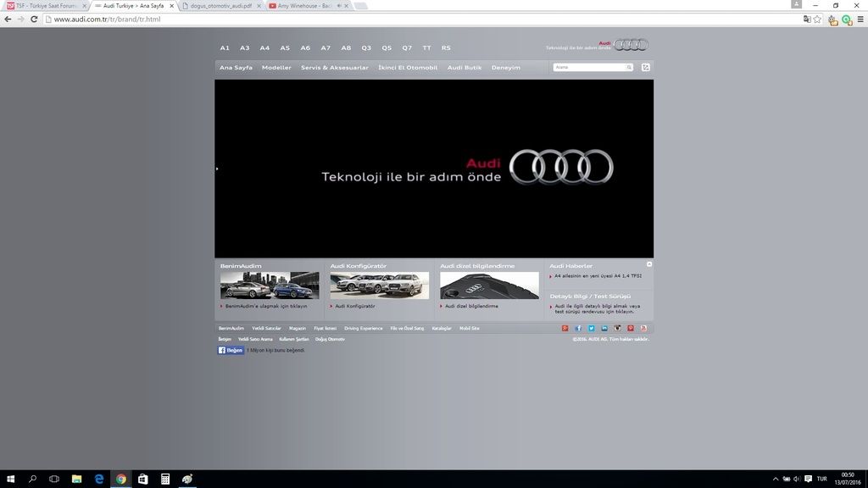Open Audi's Twitter page icon

591,328
